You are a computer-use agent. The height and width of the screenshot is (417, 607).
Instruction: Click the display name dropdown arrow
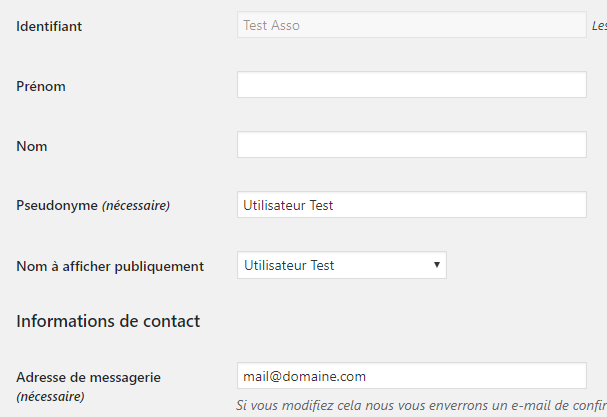click(437, 265)
